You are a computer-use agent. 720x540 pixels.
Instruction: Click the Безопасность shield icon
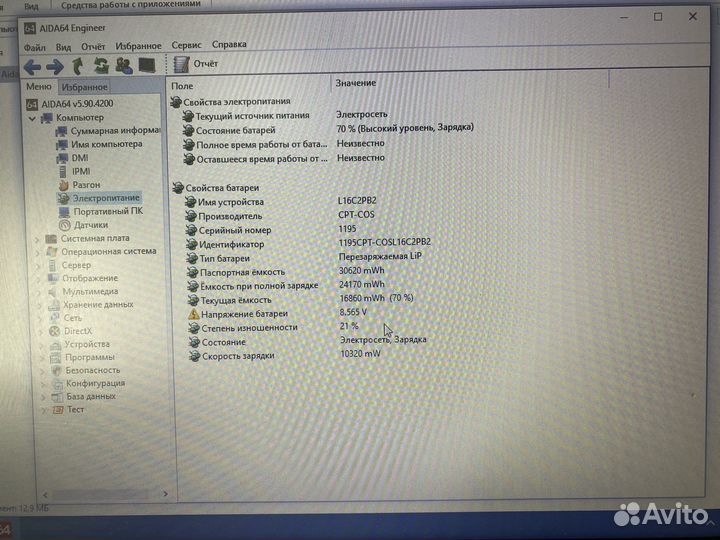[x=56, y=371]
